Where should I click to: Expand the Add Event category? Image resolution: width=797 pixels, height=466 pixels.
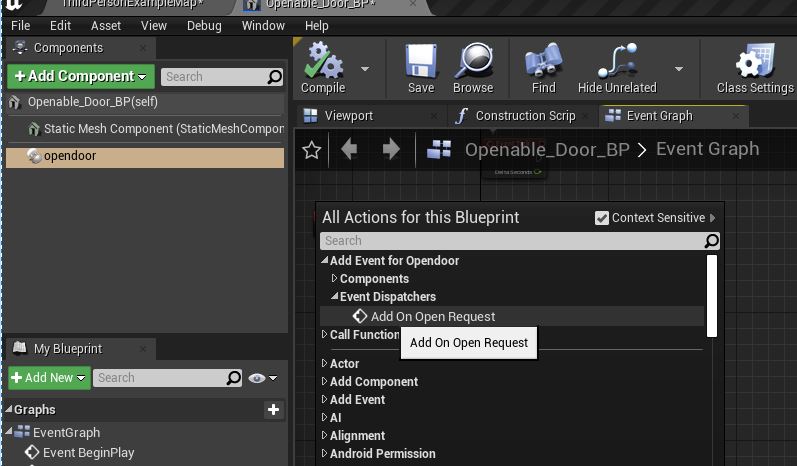pos(324,399)
